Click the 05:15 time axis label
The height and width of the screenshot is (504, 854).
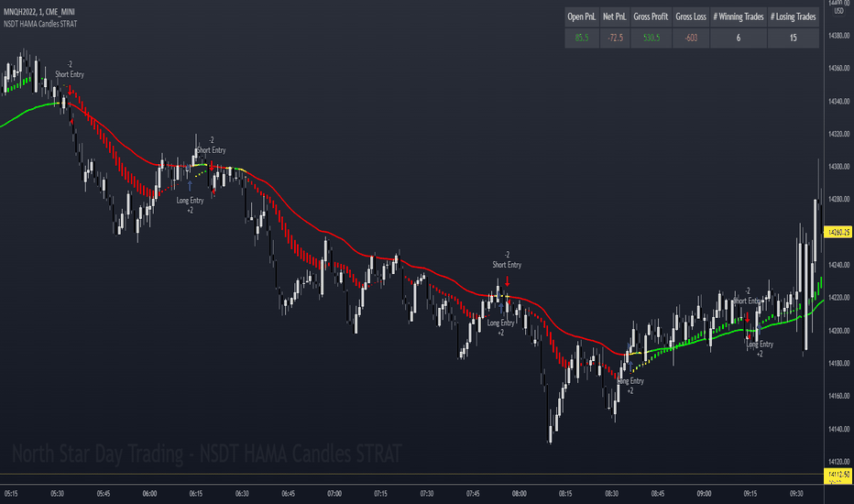[x=11, y=494]
